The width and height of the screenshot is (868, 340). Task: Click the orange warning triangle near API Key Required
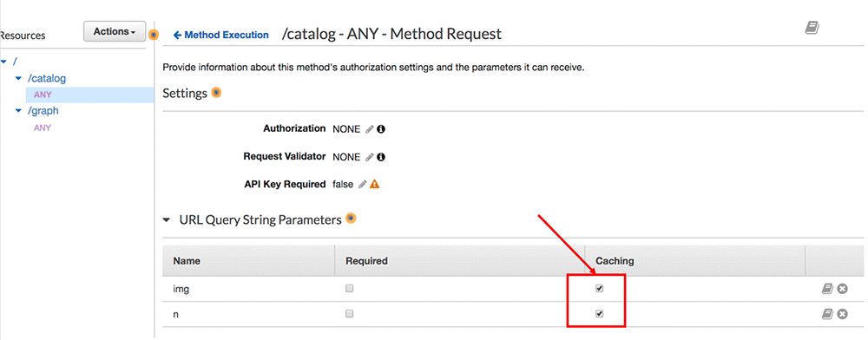[375, 184]
